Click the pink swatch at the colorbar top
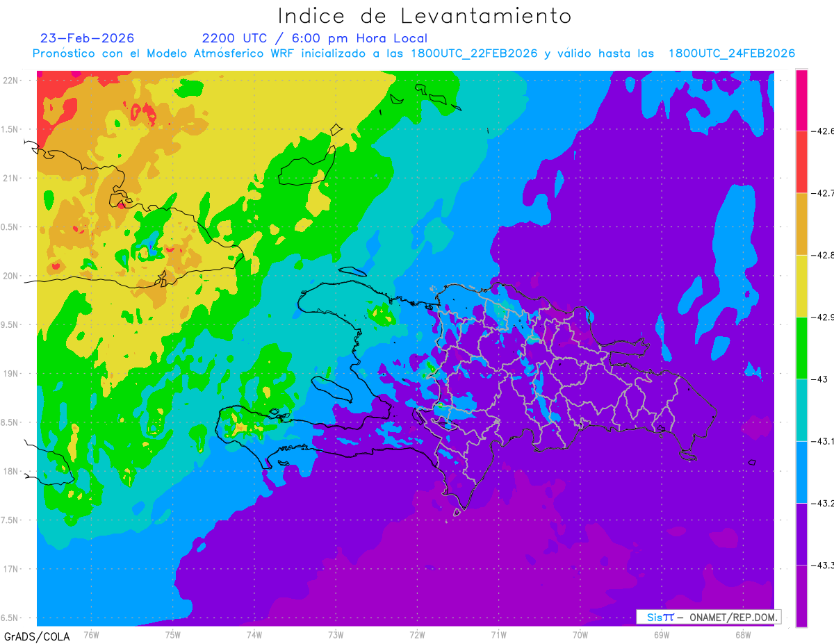 [801, 100]
